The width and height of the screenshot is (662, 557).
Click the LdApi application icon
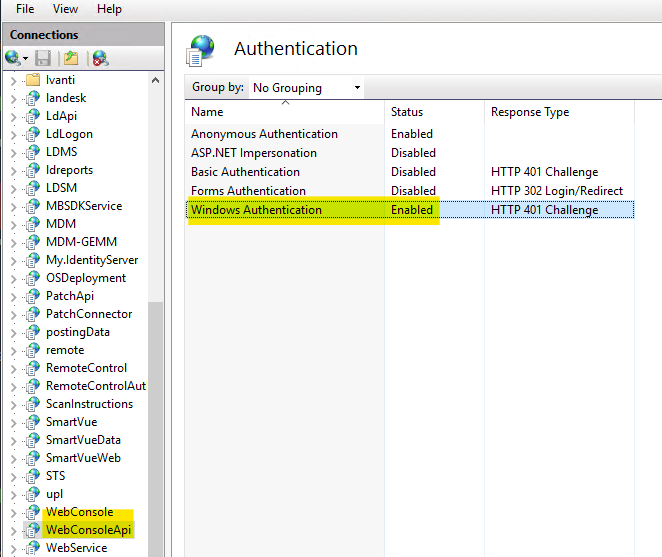point(33,116)
